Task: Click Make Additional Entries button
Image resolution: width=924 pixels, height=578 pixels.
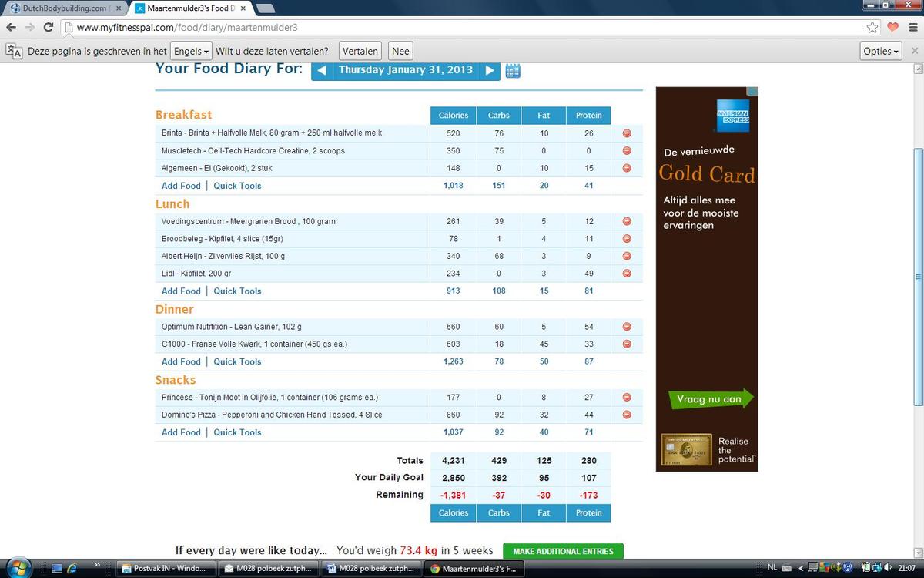Action: 563,551
